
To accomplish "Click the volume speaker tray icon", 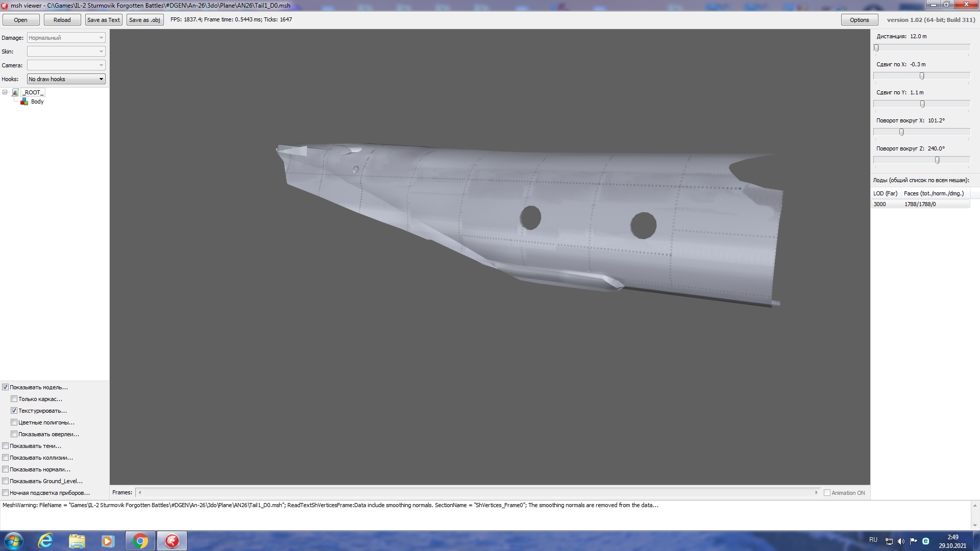I will coord(901,541).
